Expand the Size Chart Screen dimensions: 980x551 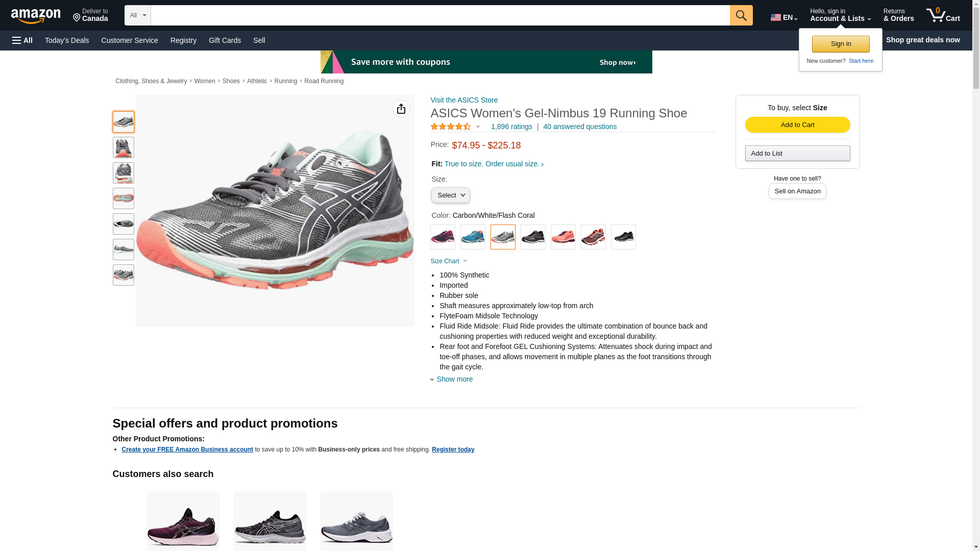tap(448, 261)
